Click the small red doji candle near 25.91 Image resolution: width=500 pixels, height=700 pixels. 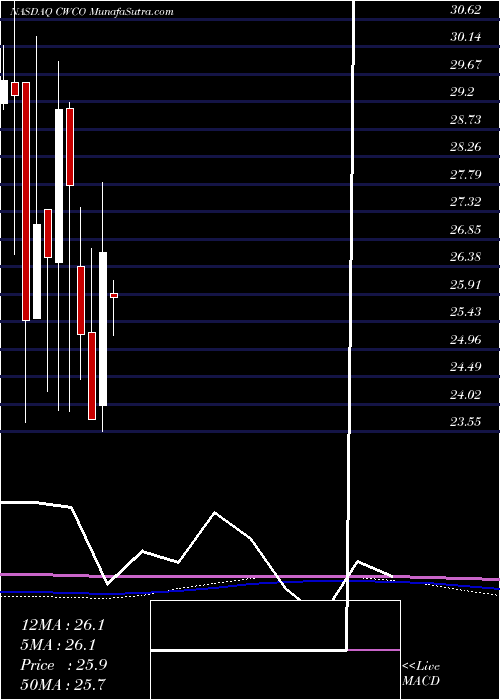point(114,296)
